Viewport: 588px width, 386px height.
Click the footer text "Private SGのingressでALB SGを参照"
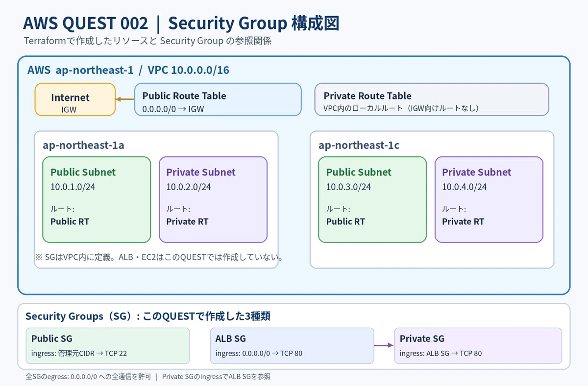click(217, 377)
